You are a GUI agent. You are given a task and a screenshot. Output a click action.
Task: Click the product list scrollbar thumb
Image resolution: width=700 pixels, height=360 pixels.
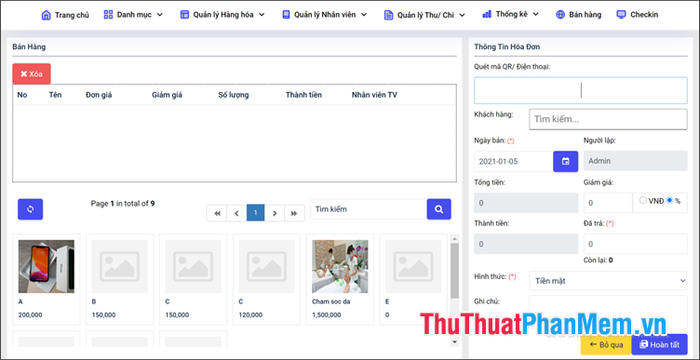pos(454,271)
